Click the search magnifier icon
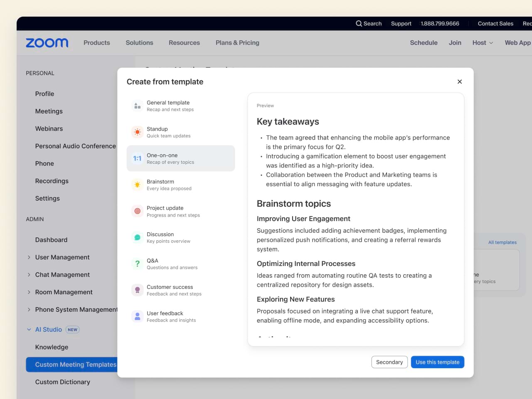 tap(359, 24)
